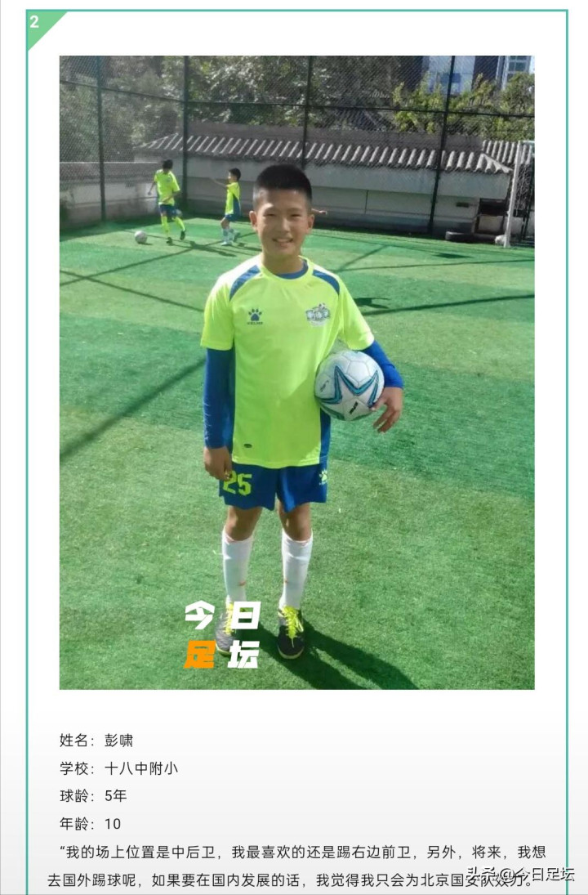Click the yellow-laced shoe on right
This screenshot has height=895, width=588.
291,633
